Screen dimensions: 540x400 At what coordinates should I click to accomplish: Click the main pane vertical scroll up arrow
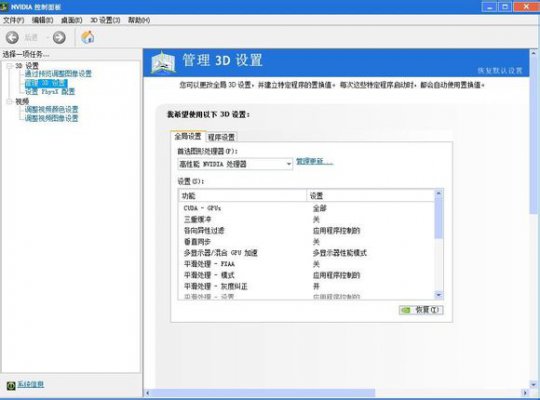click(534, 53)
